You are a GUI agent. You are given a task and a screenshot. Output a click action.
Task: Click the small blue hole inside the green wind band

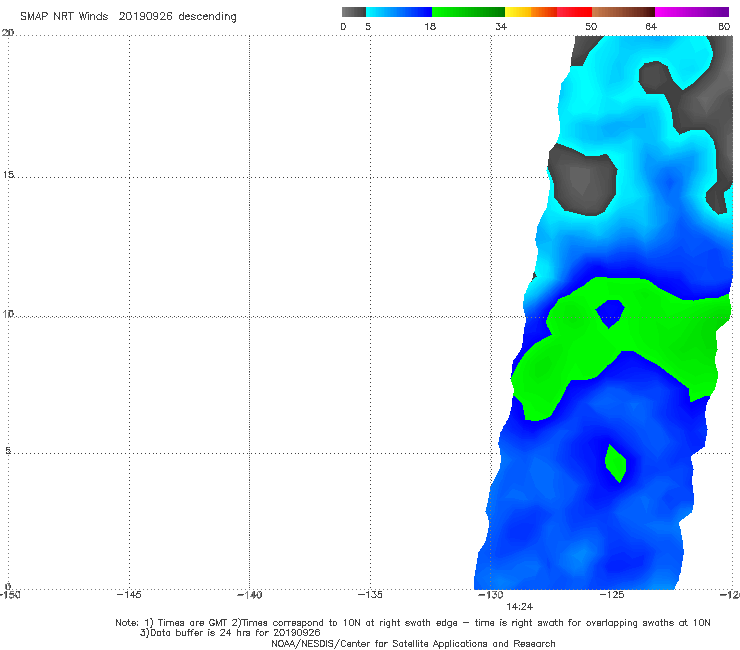610,313
